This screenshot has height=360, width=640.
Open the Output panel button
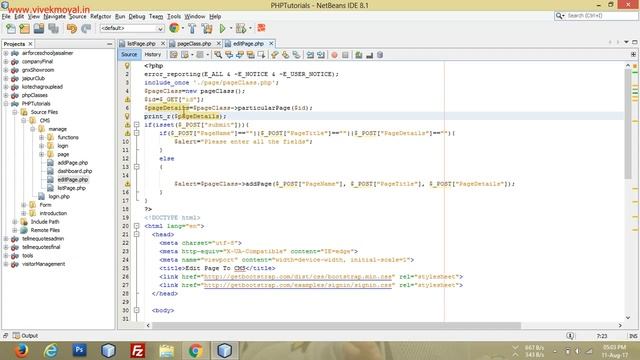click(x=25, y=336)
